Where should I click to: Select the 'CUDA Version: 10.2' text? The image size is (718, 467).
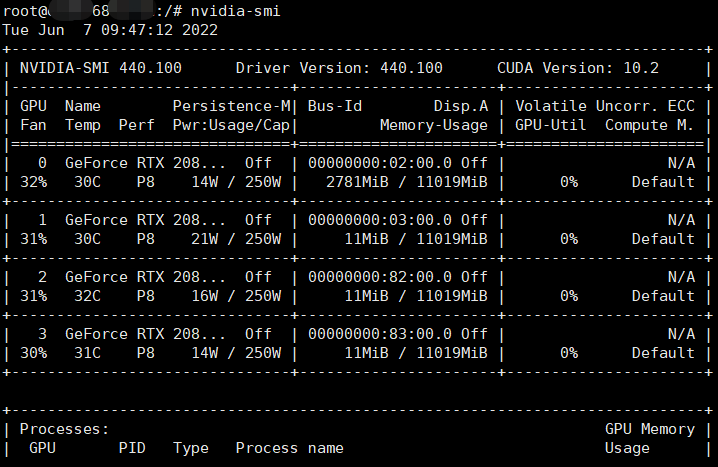(578, 68)
